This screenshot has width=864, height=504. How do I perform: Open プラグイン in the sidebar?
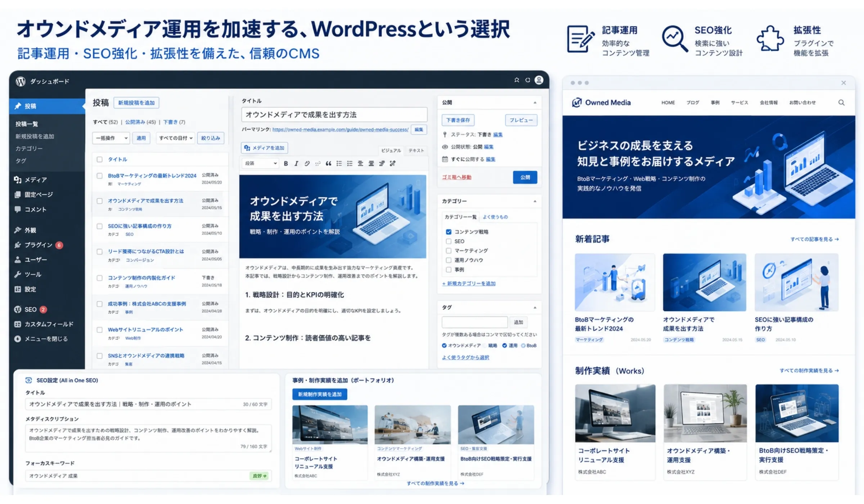pos(39,245)
